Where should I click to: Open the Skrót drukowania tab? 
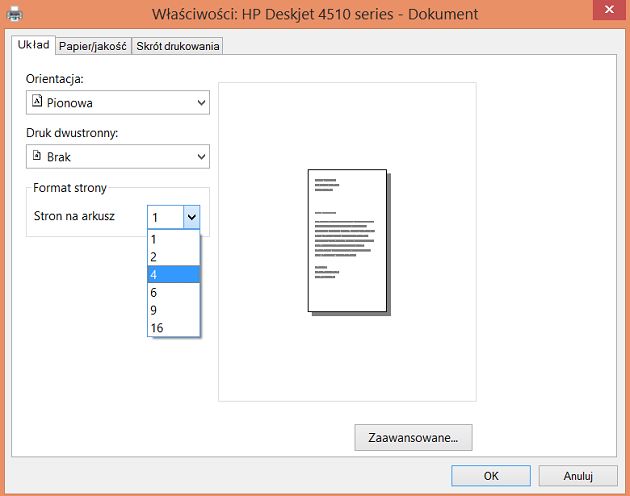tap(178, 46)
